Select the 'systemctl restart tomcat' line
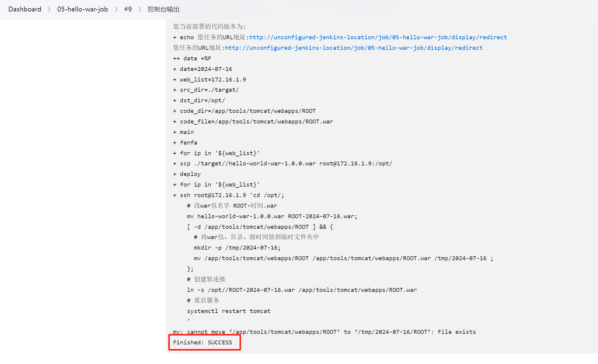The height and width of the screenshot is (364, 598). pyautogui.click(x=229, y=311)
